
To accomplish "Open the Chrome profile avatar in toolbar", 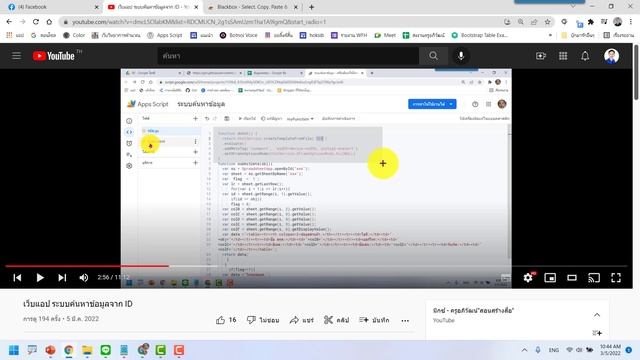I will [x=618, y=22].
